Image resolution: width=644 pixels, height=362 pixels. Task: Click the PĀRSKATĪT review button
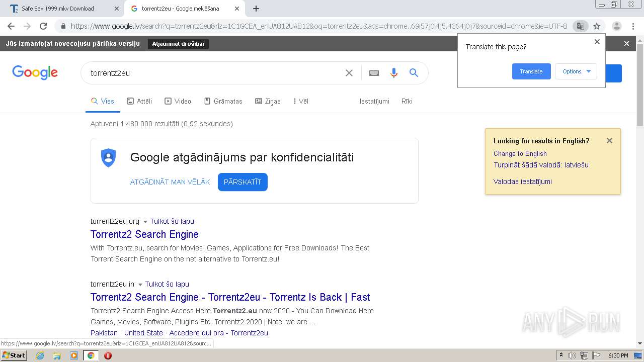pyautogui.click(x=243, y=182)
